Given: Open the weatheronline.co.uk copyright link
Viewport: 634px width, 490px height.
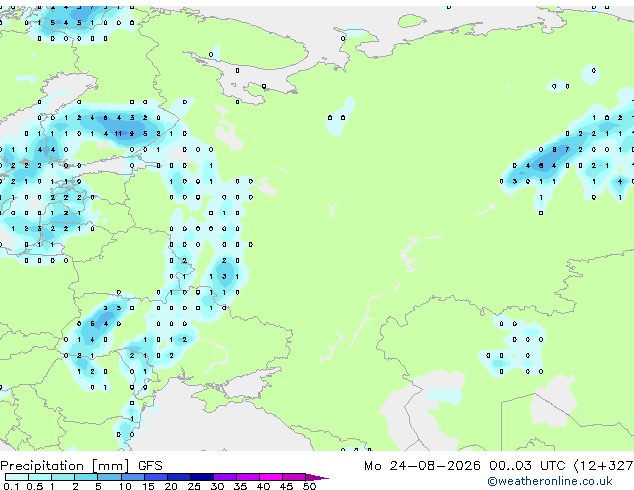Looking at the screenshot, I should [x=549, y=481].
